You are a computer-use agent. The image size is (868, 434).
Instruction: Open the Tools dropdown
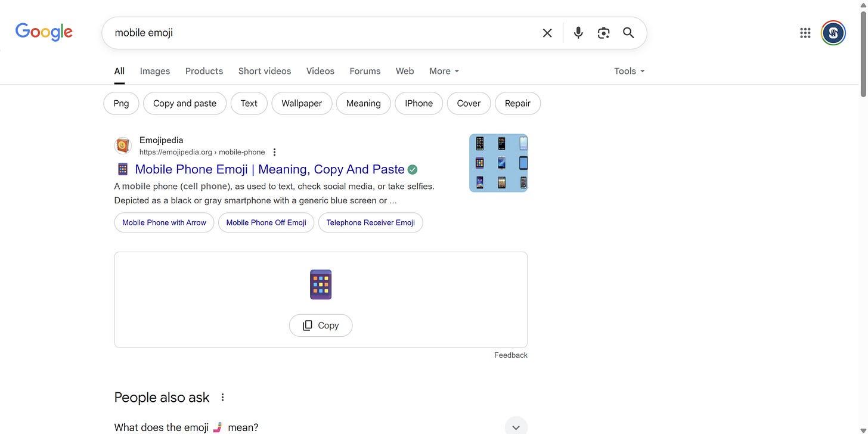click(630, 71)
